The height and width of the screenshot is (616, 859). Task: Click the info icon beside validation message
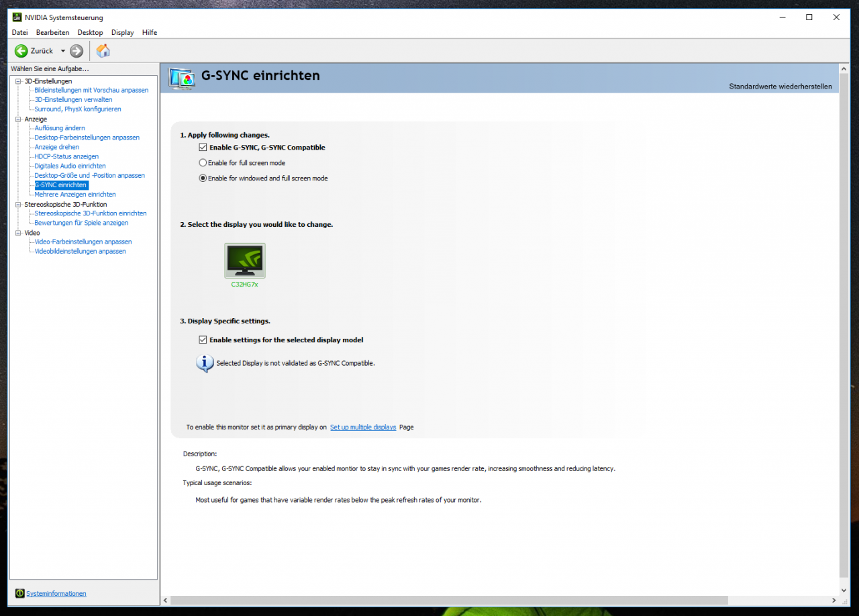pos(205,363)
